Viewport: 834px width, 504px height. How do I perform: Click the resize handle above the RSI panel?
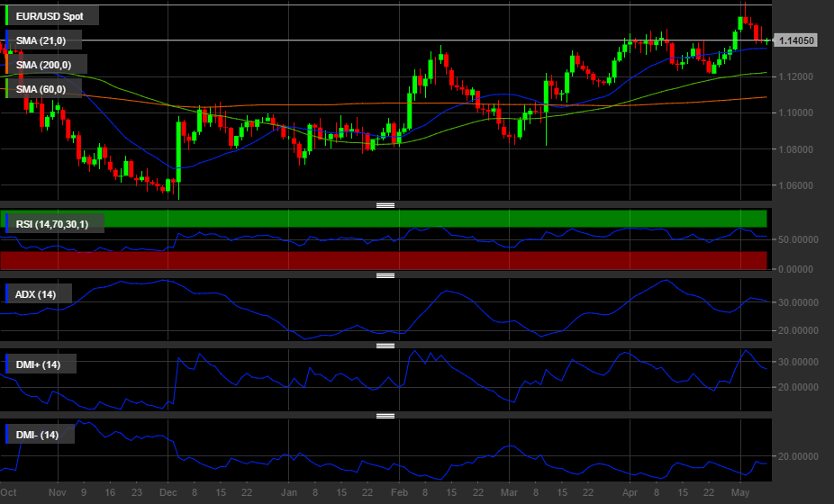coord(385,205)
